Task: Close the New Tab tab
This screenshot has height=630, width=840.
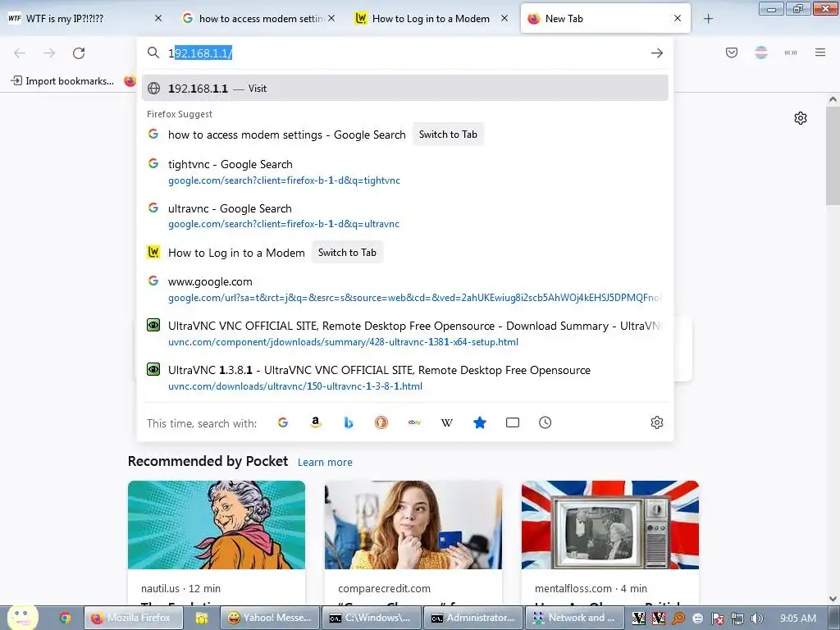Action: [678, 18]
